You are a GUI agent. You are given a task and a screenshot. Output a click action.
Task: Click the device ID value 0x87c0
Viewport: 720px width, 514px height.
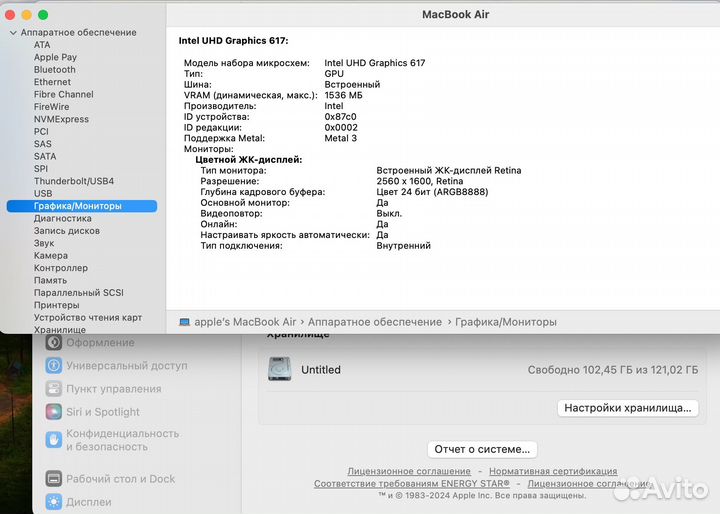[340, 117]
